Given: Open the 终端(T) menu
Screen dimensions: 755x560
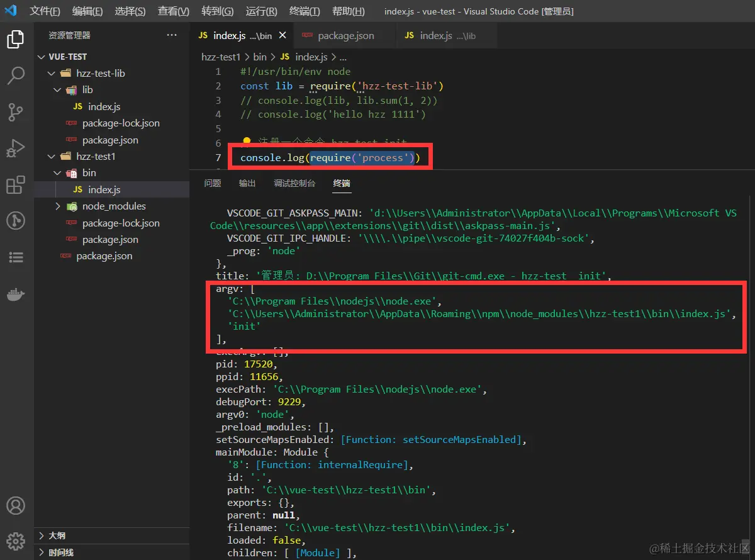Looking at the screenshot, I should 305,11.
